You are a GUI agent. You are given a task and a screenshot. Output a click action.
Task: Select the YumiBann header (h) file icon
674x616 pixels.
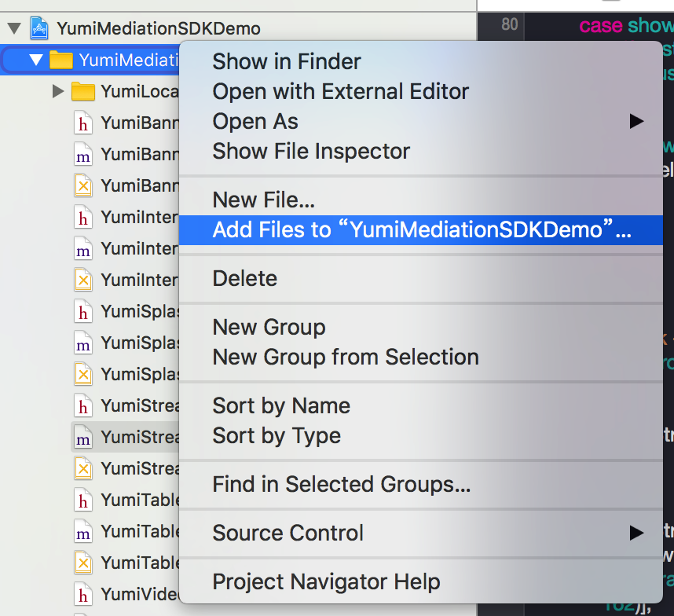point(83,123)
